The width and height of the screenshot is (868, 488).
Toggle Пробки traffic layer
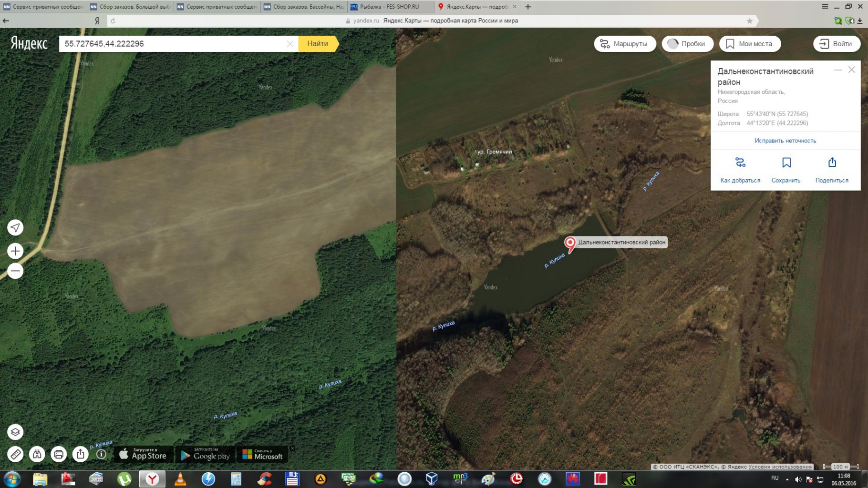[x=687, y=43]
